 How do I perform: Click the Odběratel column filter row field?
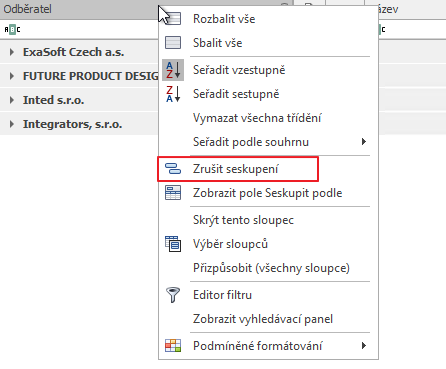click(x=79, y=30)
